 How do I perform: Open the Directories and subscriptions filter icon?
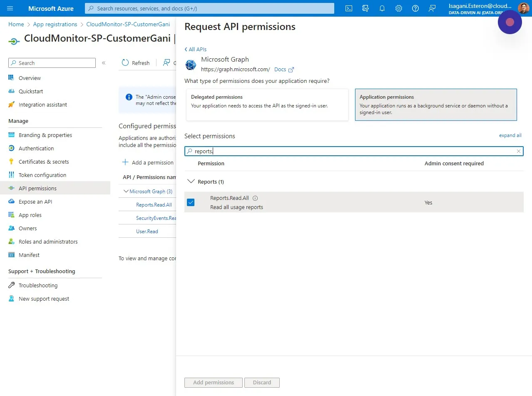[365, 8]
